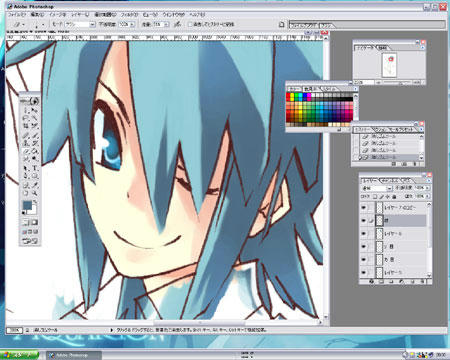Select the Rectangular Marquee tool
Image resolution: width=450 pixels, height=360 pixels.
(26, 110)
